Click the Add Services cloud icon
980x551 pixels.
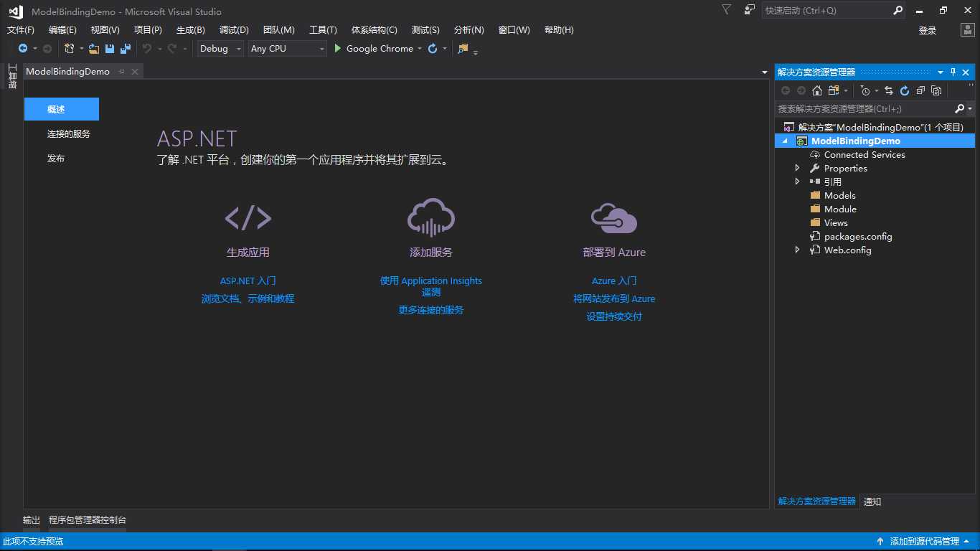coord(431,217)
